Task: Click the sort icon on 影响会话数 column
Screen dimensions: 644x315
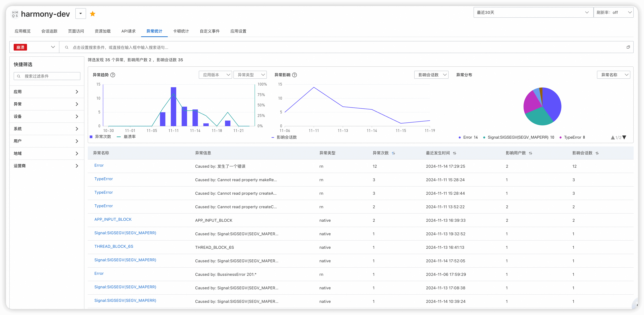Action: [597, 153]
